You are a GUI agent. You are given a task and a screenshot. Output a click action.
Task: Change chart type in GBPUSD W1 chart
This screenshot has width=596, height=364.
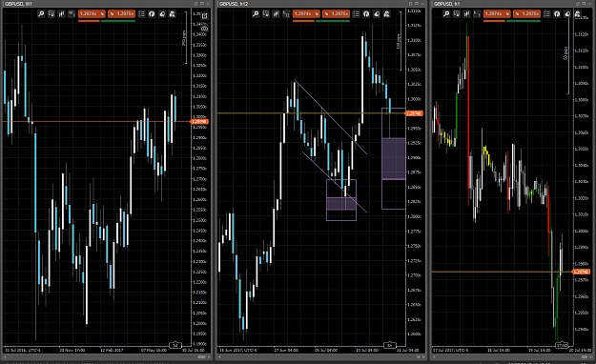(x=62, y=14)
